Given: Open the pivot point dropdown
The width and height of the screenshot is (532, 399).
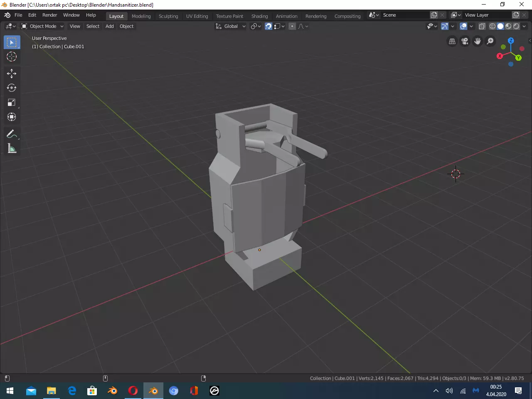Looking at the screenshot, I should (256, 26).
